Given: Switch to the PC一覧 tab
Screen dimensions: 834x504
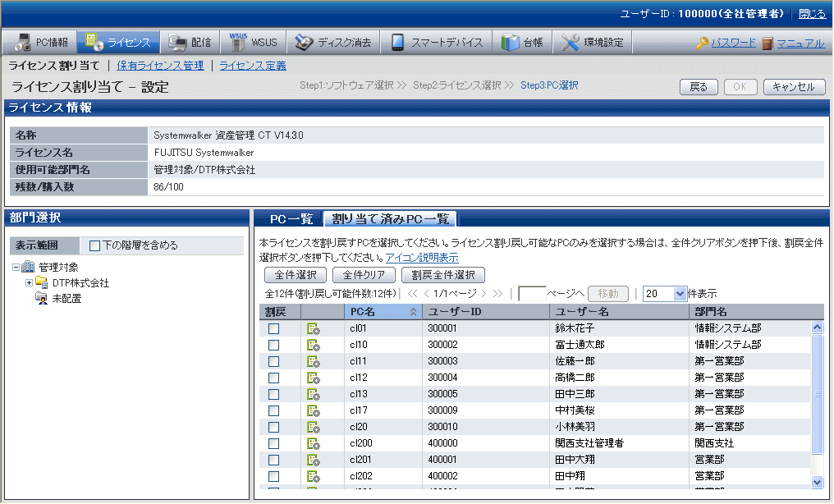Looking at the screenshot, I should [x=291, y=218].
